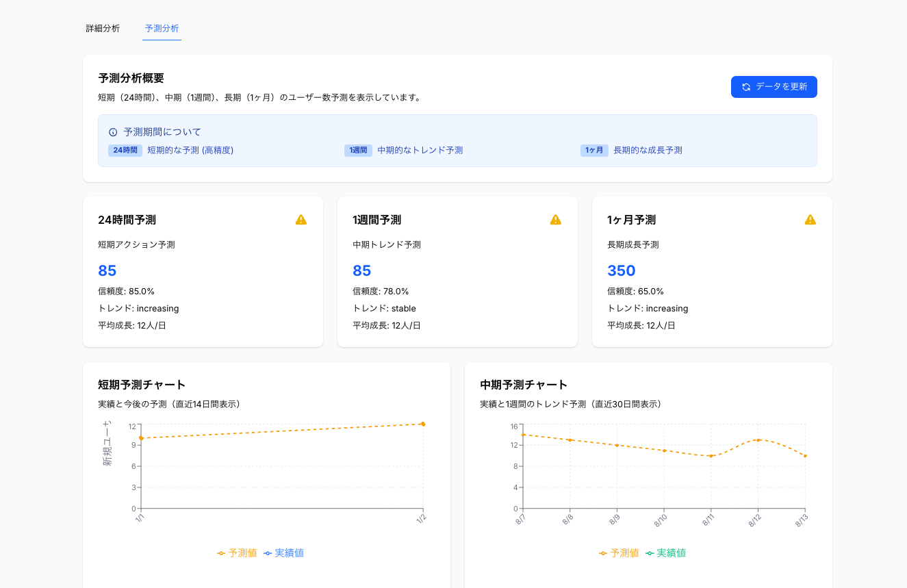Image resolution: width=907 pixels, height=588 pixels.
Task: Click the 1/1 data point in 短期予測チャート
Action: pos(141,438)
